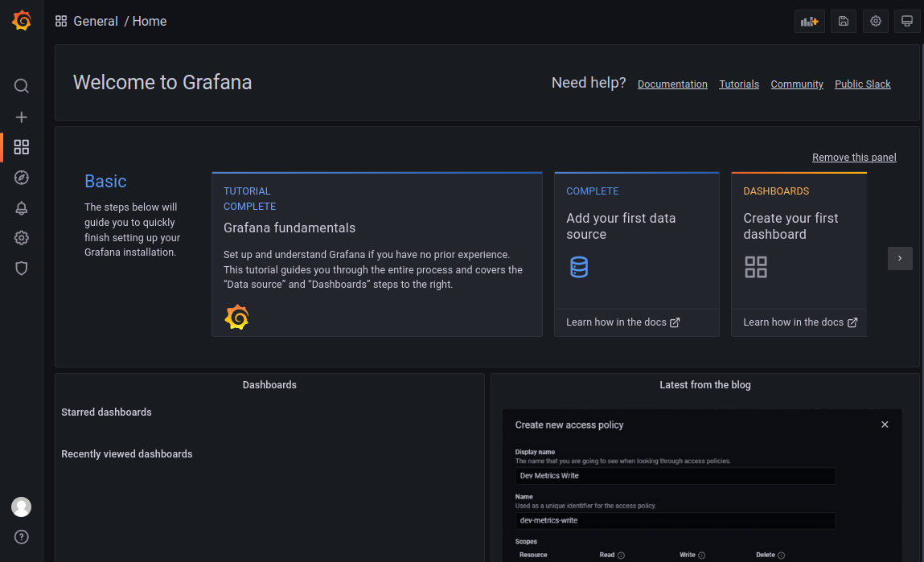Viewport: 924px width, 562px height.
Task: Open the Public Slack link
Action: pyautogui.click(x=863, y=84)
